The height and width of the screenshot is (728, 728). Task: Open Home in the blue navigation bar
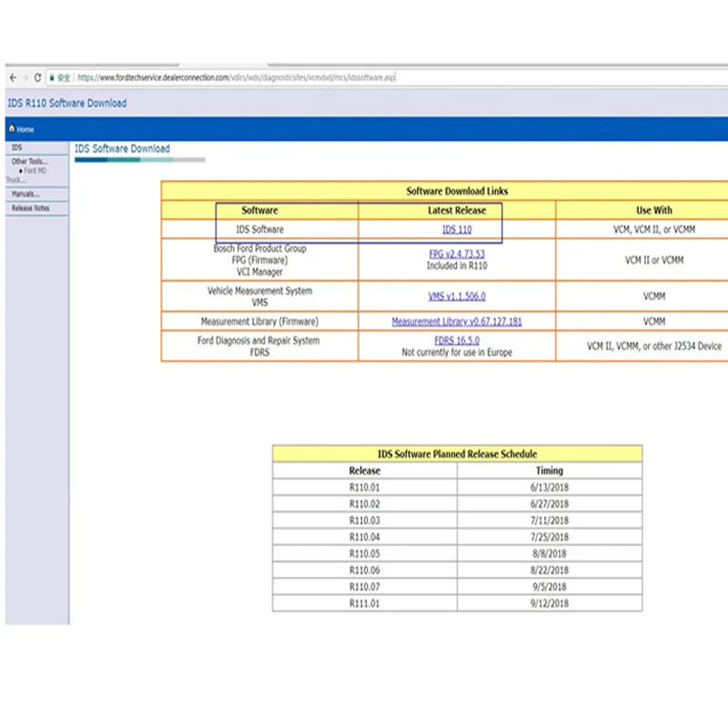tap(25, 129)
